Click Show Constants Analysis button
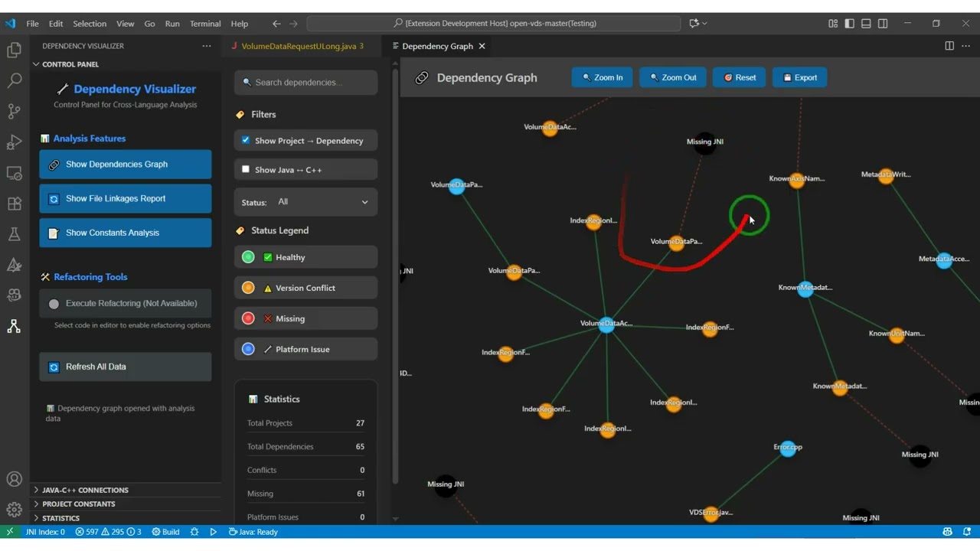 coord(126,233)
